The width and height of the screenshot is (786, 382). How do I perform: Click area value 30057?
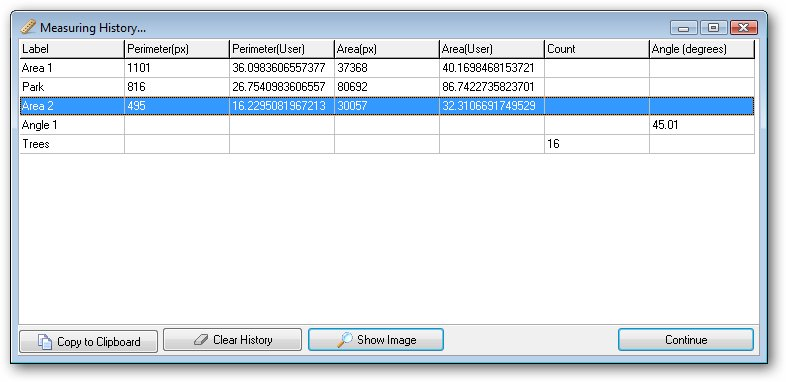(x=352, y=106)
